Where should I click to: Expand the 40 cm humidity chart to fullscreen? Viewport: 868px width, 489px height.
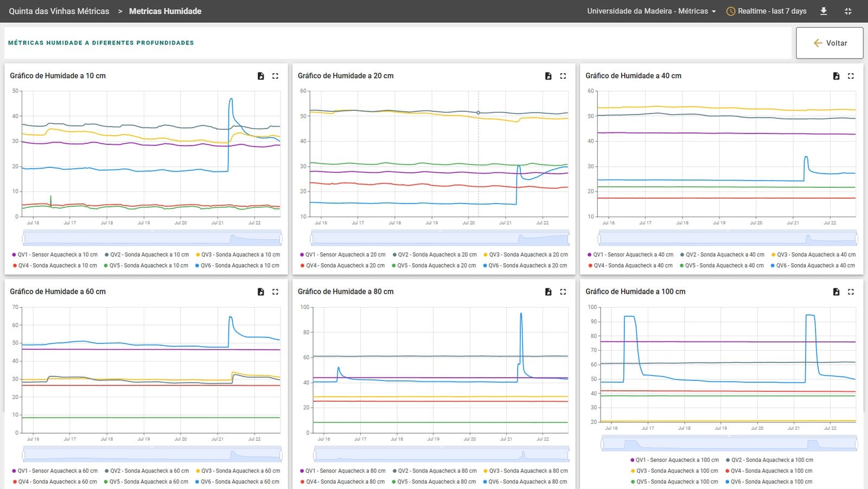851,76
